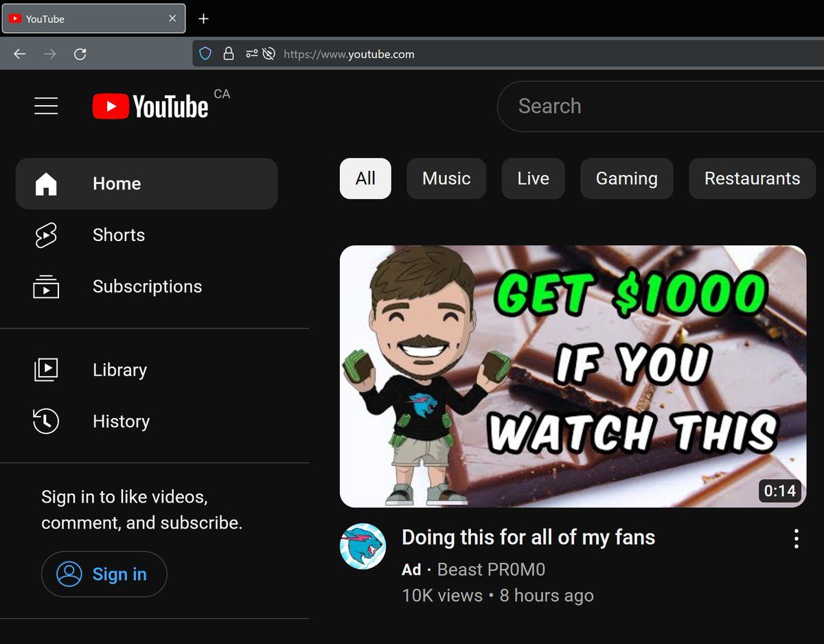Click the Sign in button
Screen dimensions: 824x644
click(104, 574)
